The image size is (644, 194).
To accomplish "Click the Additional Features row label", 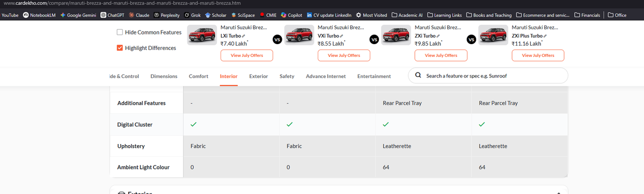I will [x=141, y=103].
